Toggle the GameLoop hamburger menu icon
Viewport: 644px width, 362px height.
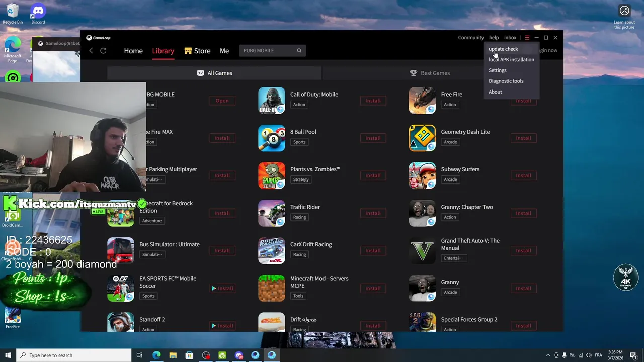tap(527, 38)
